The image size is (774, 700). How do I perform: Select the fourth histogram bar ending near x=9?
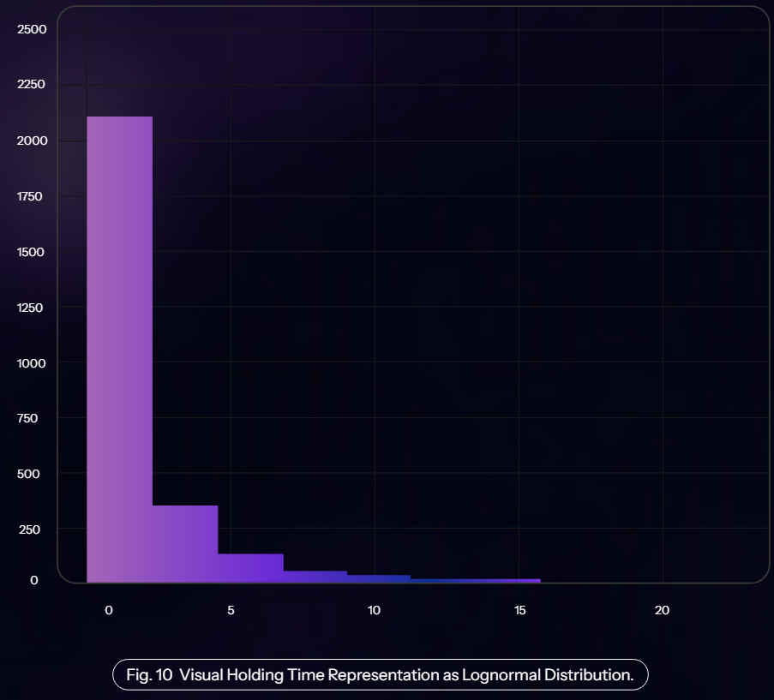[315, 577]
